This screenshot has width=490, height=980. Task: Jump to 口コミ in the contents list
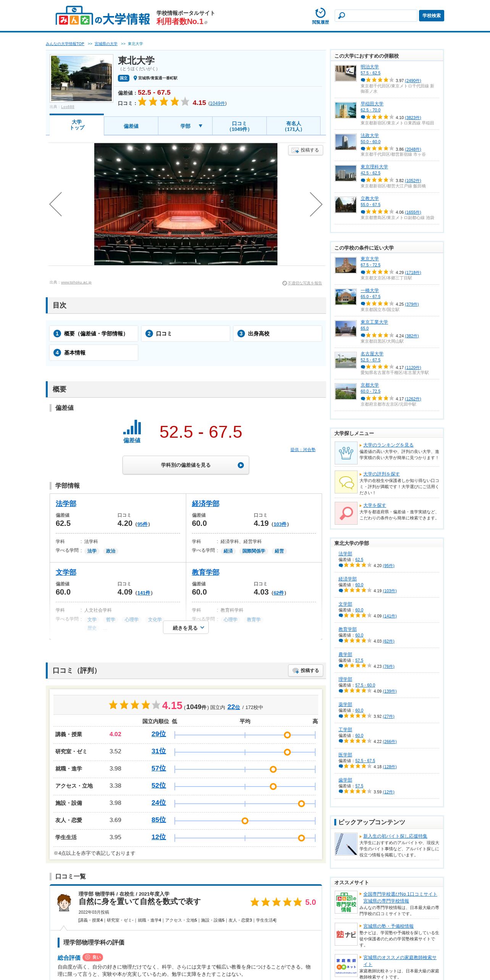point(185,334)
